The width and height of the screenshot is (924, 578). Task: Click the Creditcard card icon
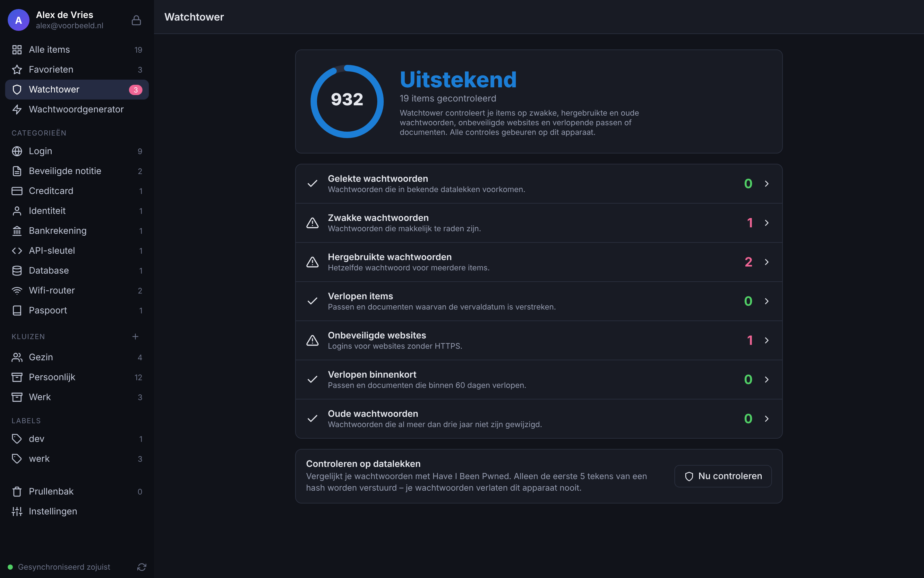(17, 191)
